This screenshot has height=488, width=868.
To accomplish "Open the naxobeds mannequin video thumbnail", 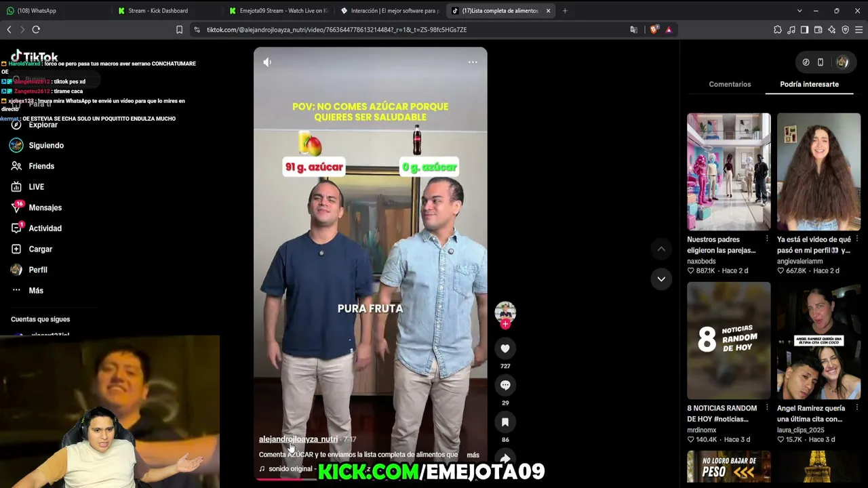I will 729,171.
